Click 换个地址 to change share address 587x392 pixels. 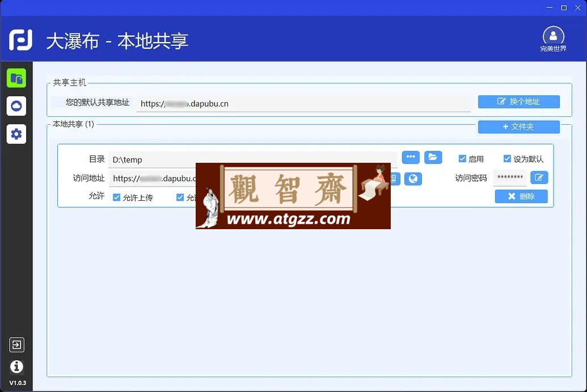coord(519,102)
